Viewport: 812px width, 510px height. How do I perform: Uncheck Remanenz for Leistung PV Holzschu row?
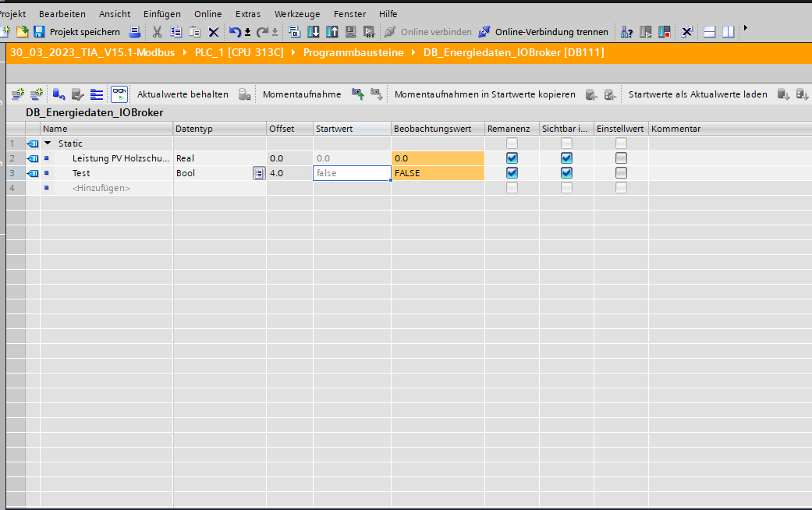point(512,158)
